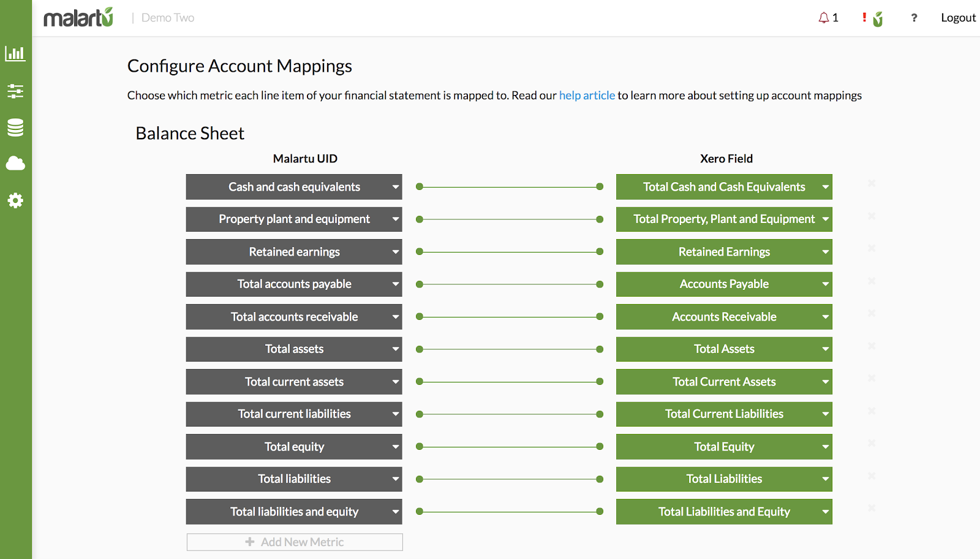This screenshot has height=559, width=980.
Task: Click the red alert Malartu icon
Action: click(873, 18)
